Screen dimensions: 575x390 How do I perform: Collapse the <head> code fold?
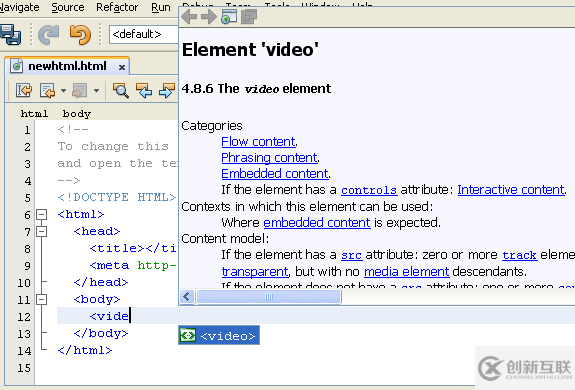[x=42, y=232]
